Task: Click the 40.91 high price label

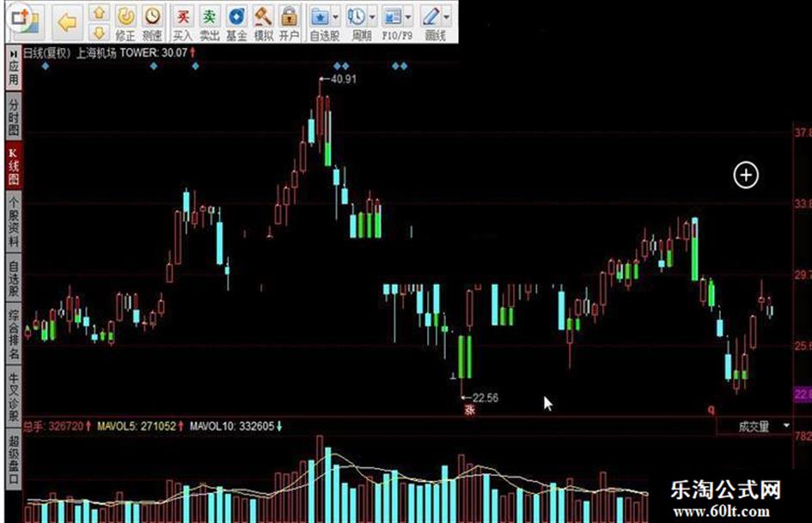Action: [x=344, y=79]
